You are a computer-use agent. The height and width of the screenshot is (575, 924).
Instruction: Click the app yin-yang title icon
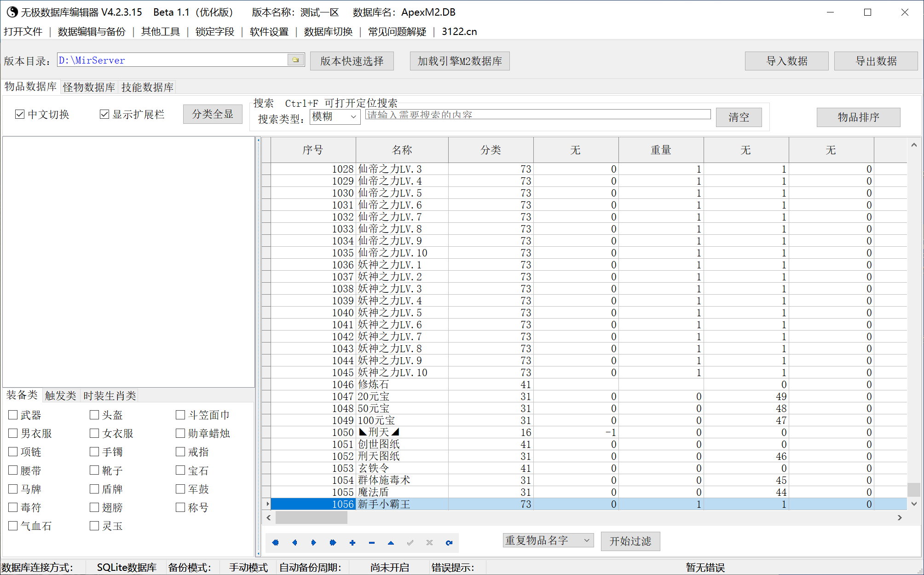pyautogui.click(x=12, y=12)
